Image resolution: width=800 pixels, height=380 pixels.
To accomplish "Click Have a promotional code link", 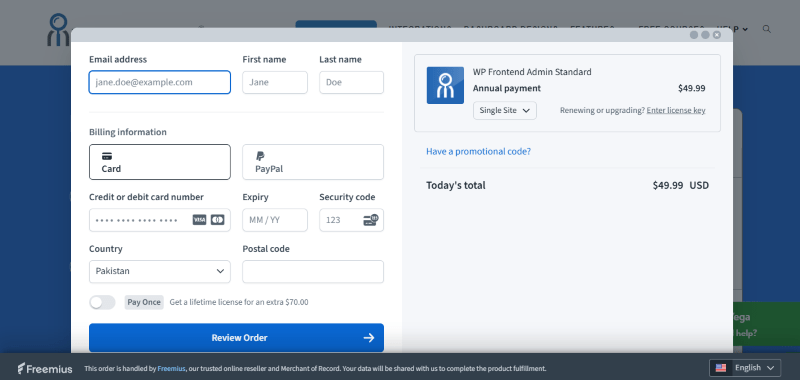I will [479, 151].
